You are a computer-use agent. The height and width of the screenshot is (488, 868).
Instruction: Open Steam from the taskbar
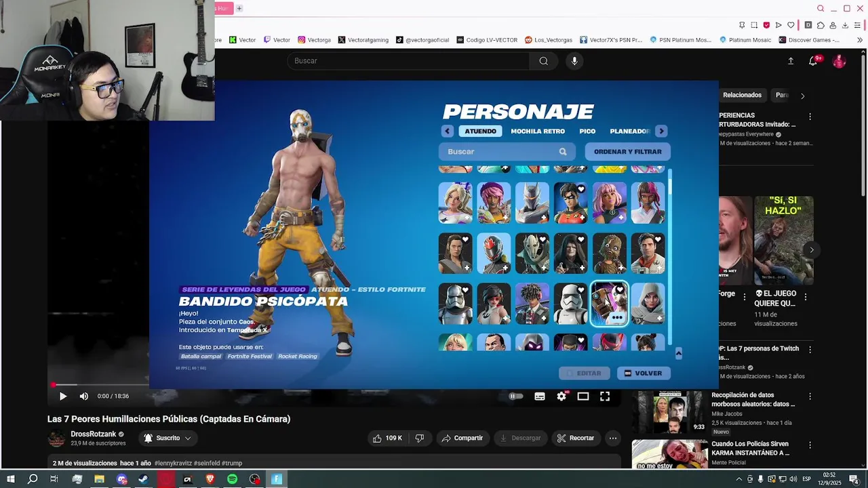pyautogui.click(x=143, y=479)
